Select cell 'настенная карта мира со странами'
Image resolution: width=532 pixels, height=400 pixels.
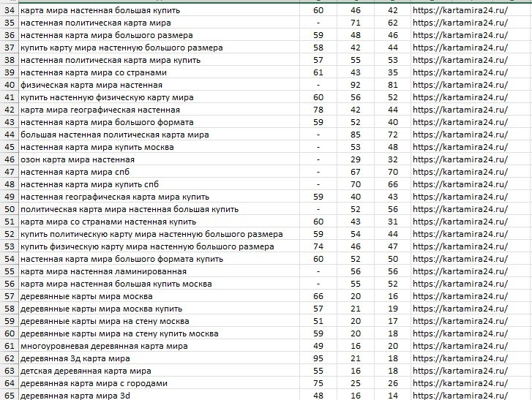click(x=159, y=72)
